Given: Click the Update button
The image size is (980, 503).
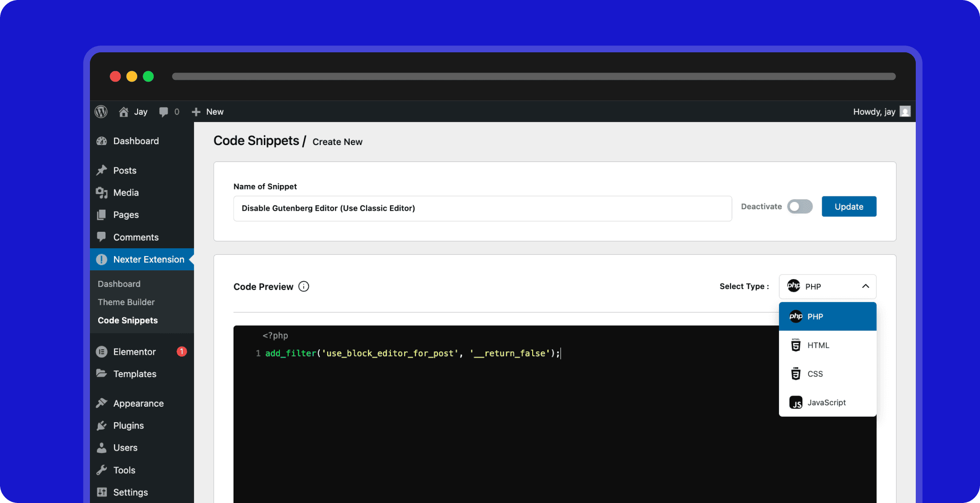Looking at the screenshot, I should (849, 207).
